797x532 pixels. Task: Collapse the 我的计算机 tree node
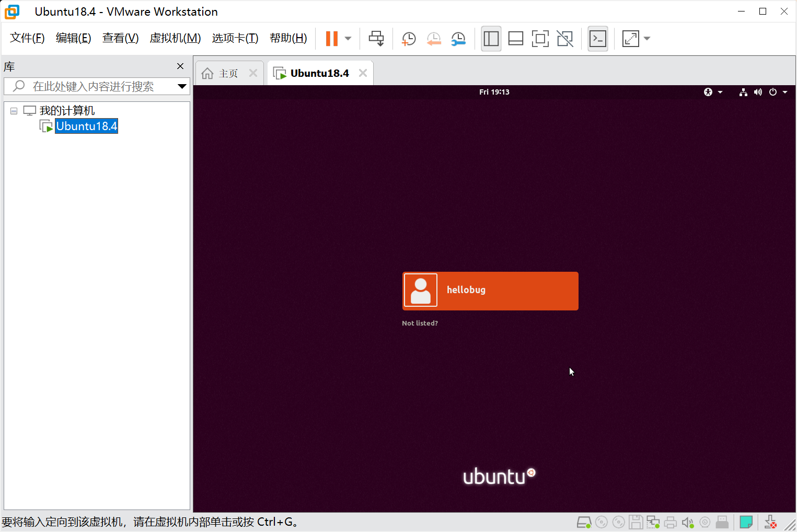14,110
